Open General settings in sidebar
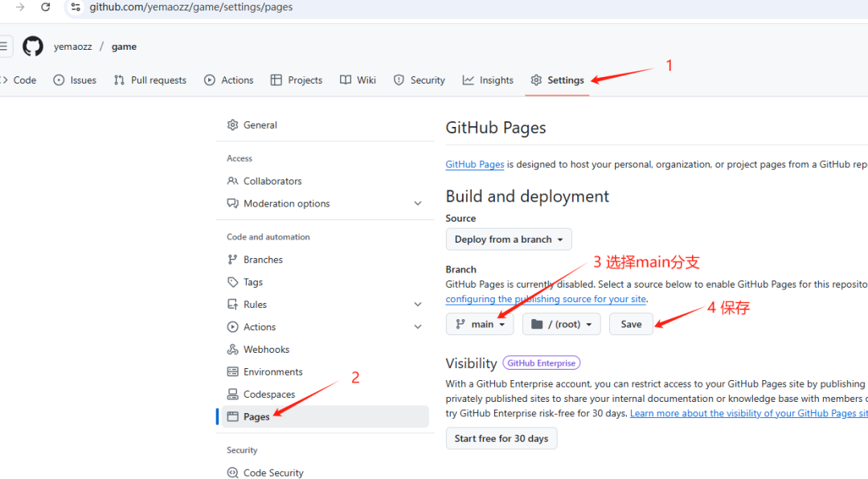This screenshot has width=868, height=479. point(325,125)
